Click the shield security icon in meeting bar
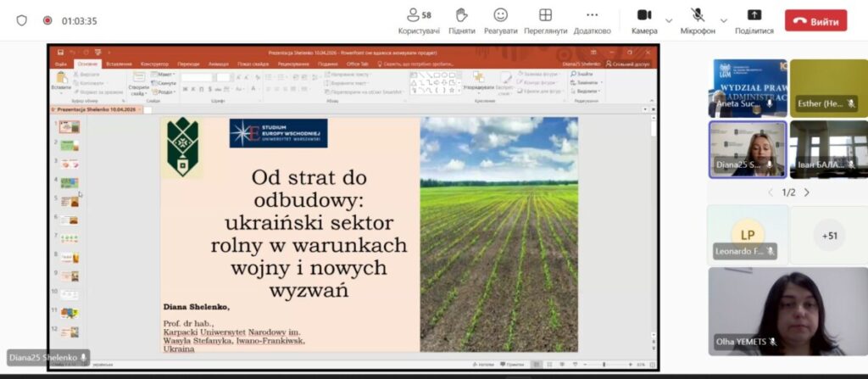 (x=22, y=20)
